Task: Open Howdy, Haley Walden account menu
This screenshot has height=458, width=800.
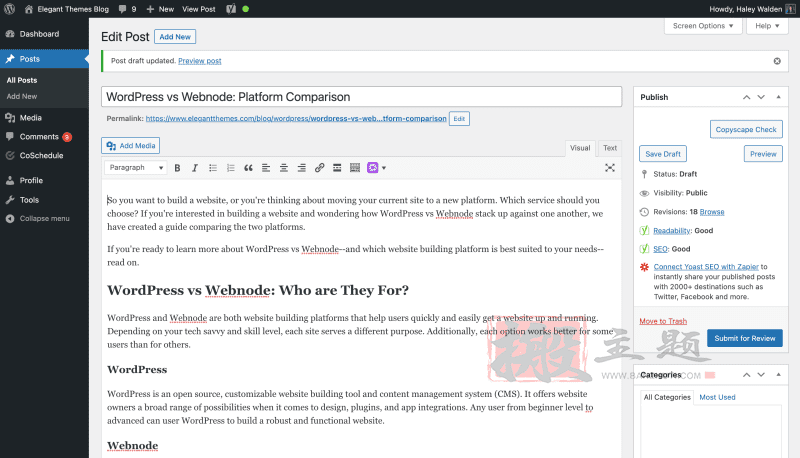Action: pos(752,9)
